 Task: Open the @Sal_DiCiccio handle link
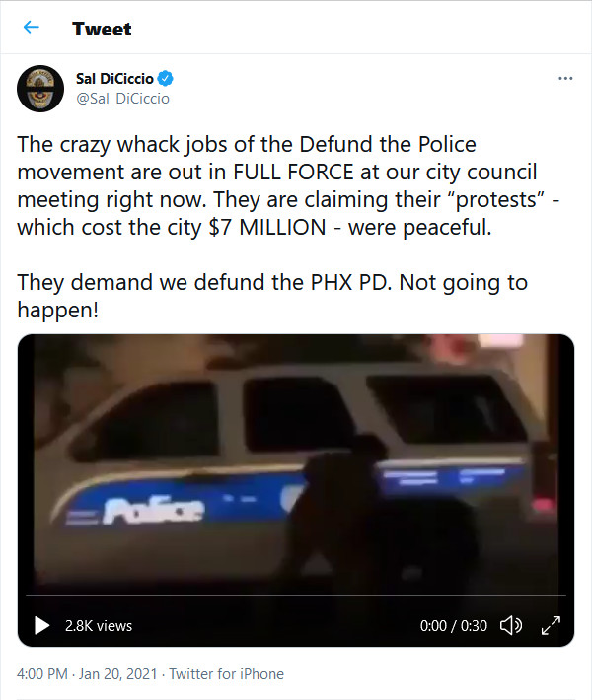[x=123, y=99]
